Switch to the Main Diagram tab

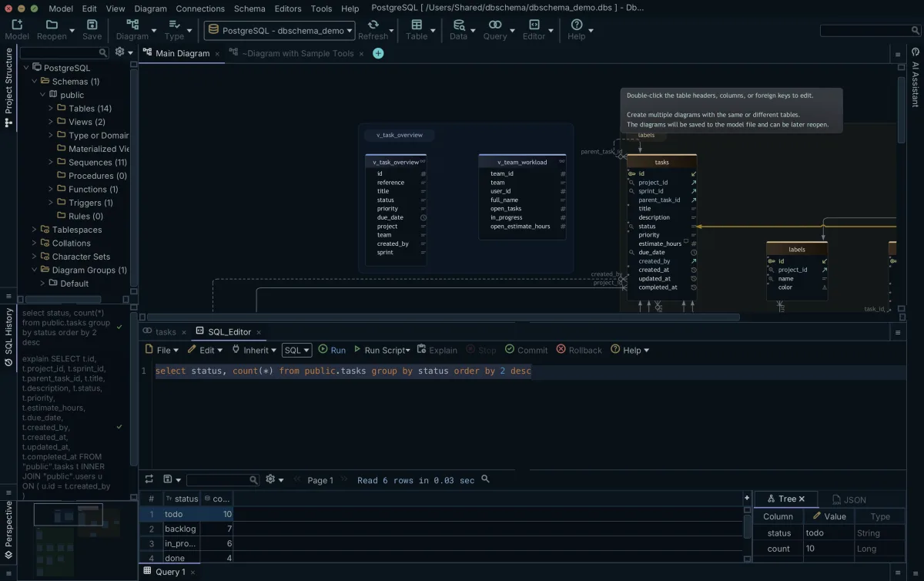coord(182,53)
